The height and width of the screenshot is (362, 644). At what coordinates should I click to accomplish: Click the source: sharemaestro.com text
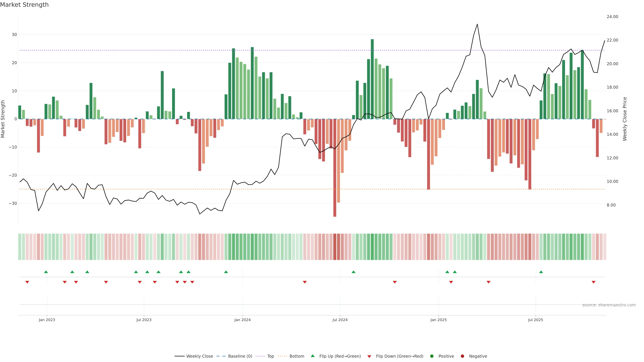pyautogui.click(x=609, y=305)
